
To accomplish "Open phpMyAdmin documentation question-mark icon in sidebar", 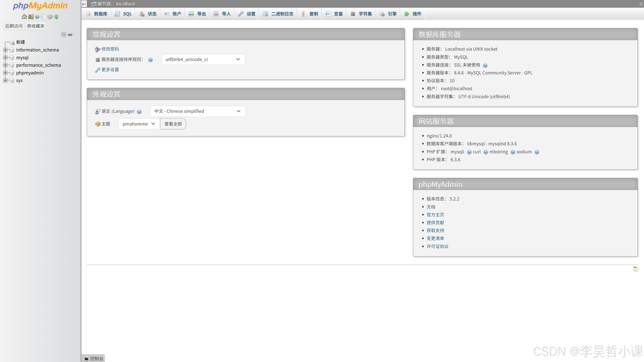I will click(x=37, y=17).
